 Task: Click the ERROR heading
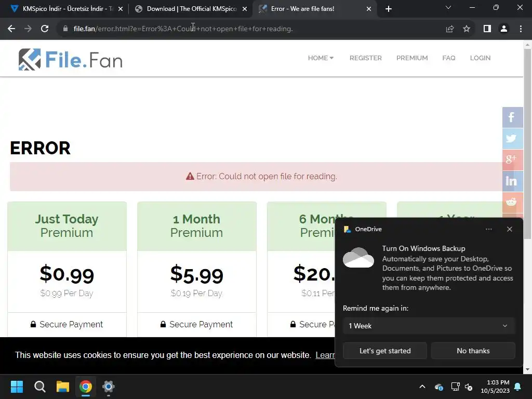40,148
